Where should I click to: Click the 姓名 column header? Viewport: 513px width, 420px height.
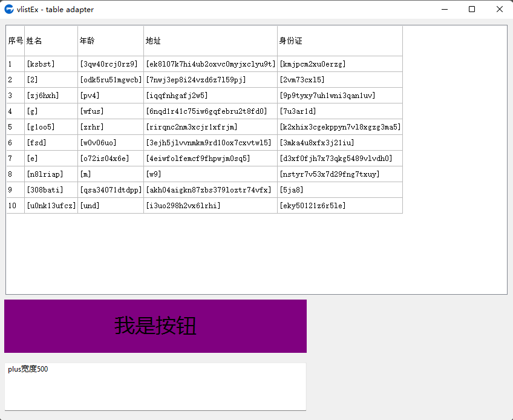[51, 41]
